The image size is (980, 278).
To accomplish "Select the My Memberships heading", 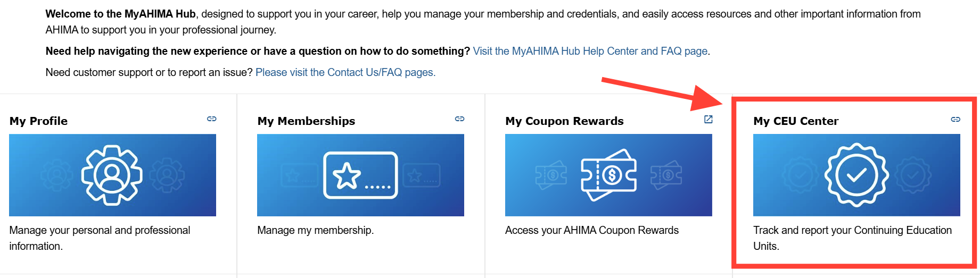I will point(306,121).
